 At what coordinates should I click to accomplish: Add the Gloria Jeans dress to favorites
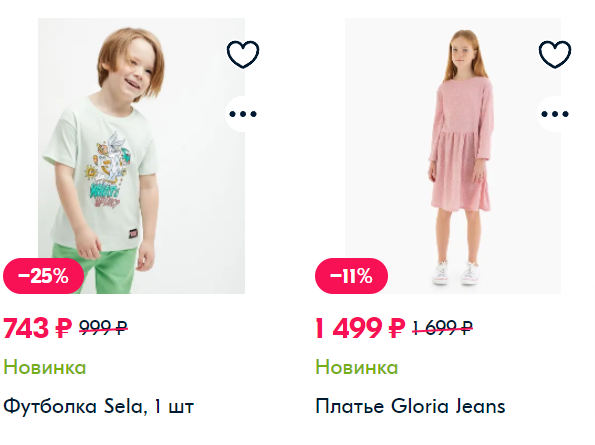click(x=555, y=54)
